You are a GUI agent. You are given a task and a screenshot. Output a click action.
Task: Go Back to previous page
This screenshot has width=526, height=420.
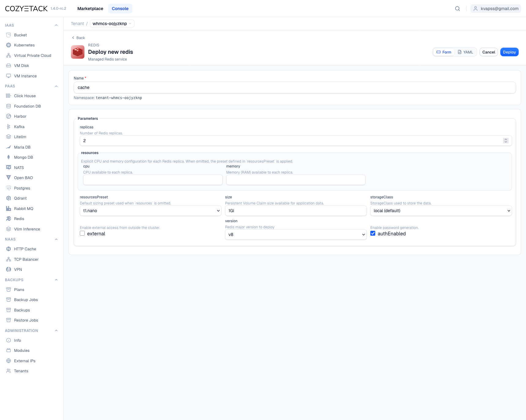[x=78, y=38]
